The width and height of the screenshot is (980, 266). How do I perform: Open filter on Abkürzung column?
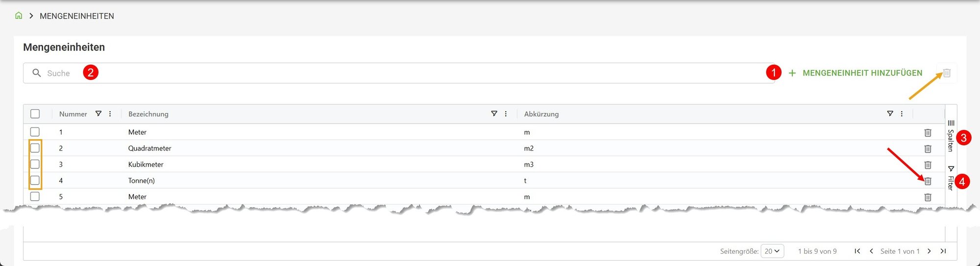[x=890, y=114]
